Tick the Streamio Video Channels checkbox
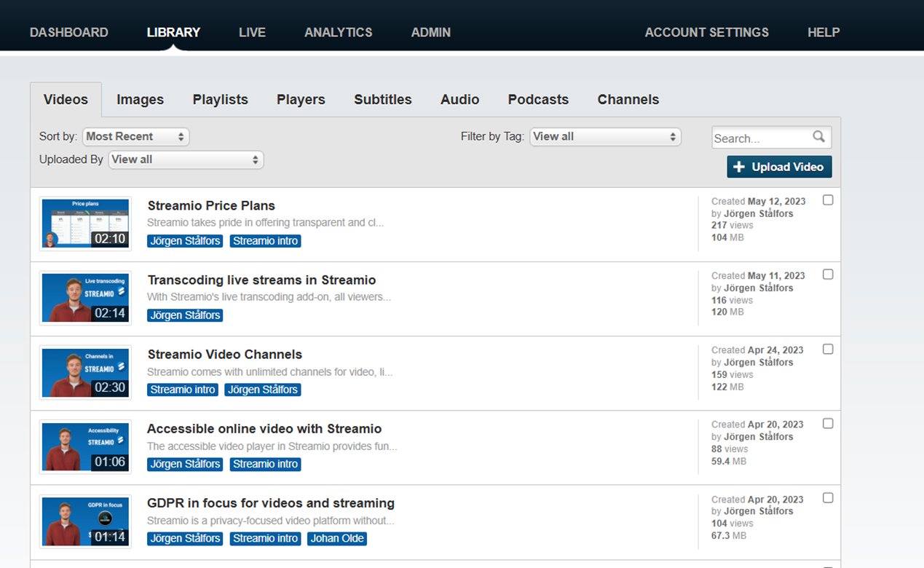924x568 pixels. (x=828, y=350)
